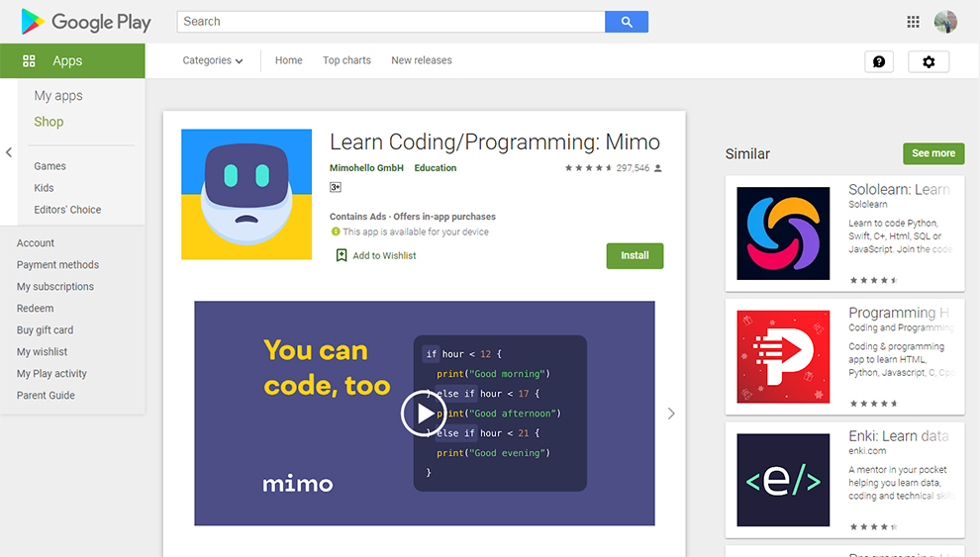Image resolution: width=980 pixels, height=557 pixels.
Task: Open the help question mark icon
Action: [x=879, y=61]
